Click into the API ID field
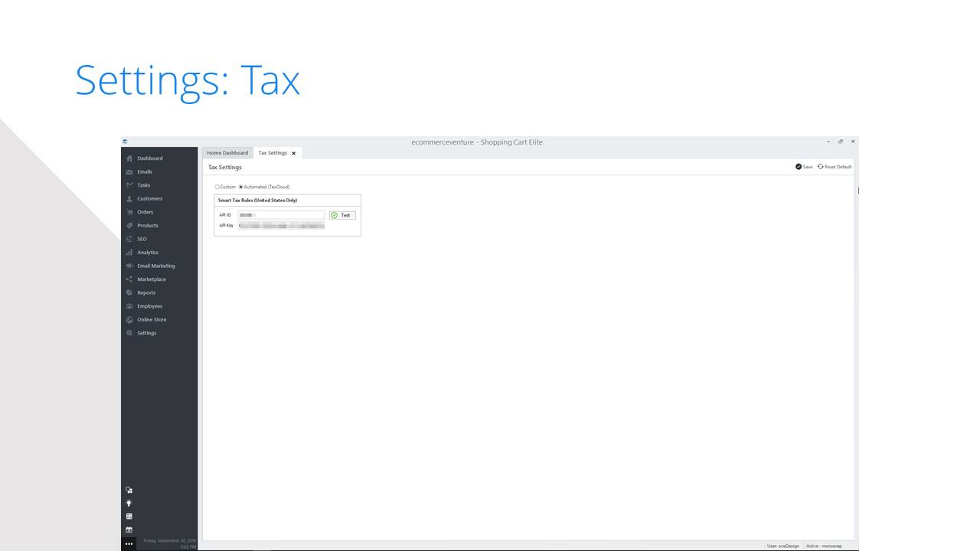 click(281, 215)
